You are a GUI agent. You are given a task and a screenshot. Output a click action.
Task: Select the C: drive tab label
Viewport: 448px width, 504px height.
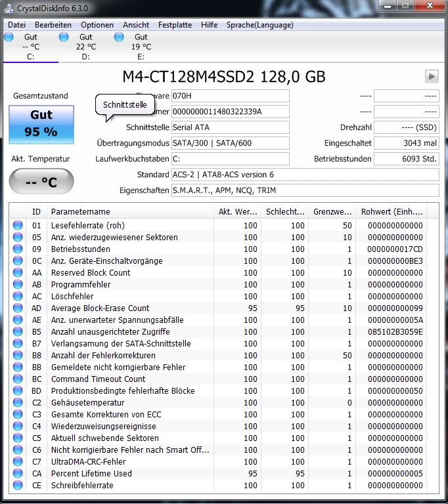[x=31, y=57]
